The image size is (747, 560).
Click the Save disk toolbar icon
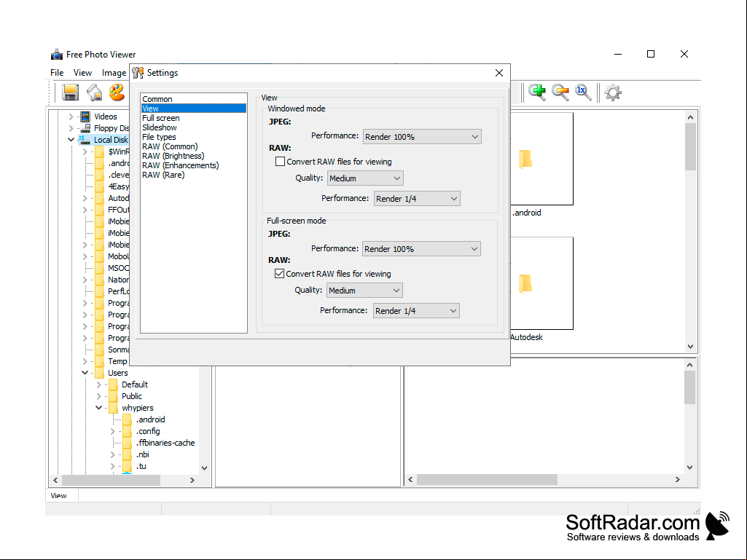tap(70, 92)
